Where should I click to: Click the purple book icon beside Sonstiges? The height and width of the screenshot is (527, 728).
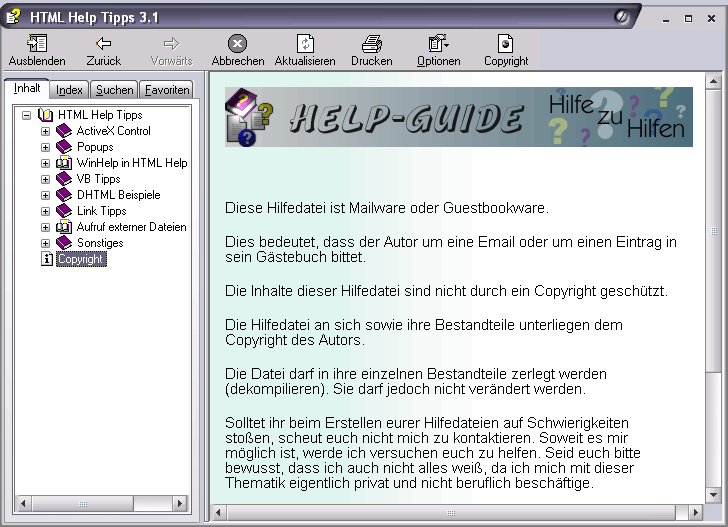64,243
